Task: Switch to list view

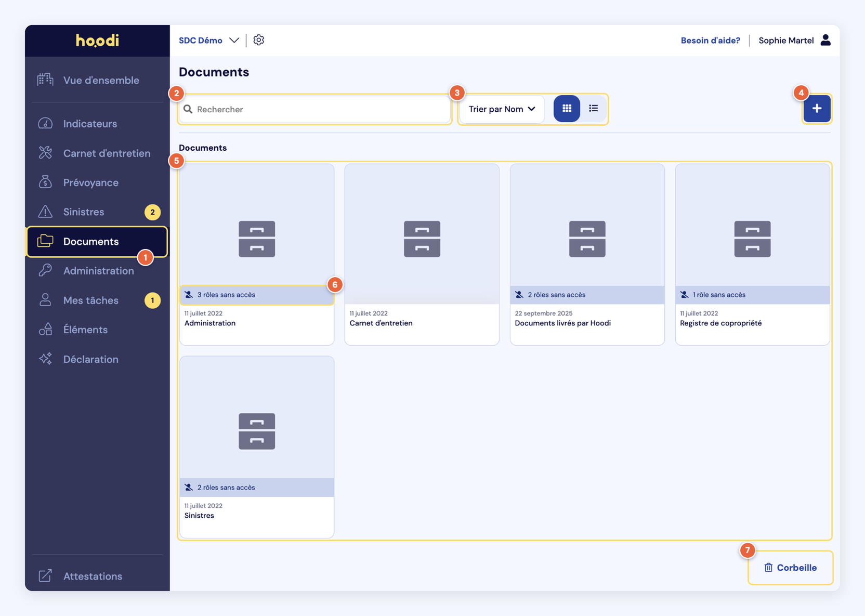Action: click(593, 109)
